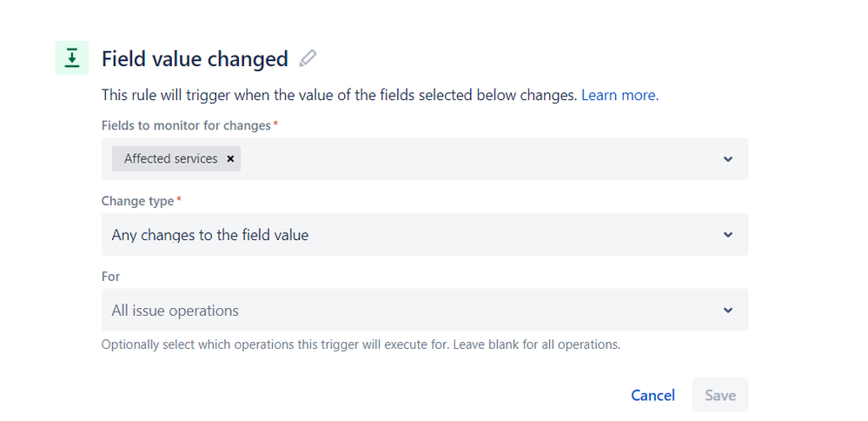Open the Learn more link
The height and width of the screenshot is (421, 868).
620,96
